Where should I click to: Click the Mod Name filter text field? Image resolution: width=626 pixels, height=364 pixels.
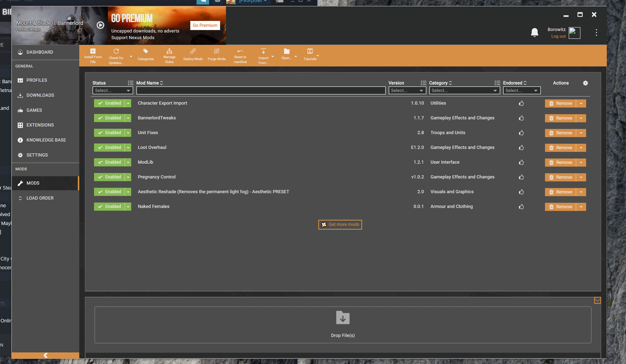coord(261,91)
